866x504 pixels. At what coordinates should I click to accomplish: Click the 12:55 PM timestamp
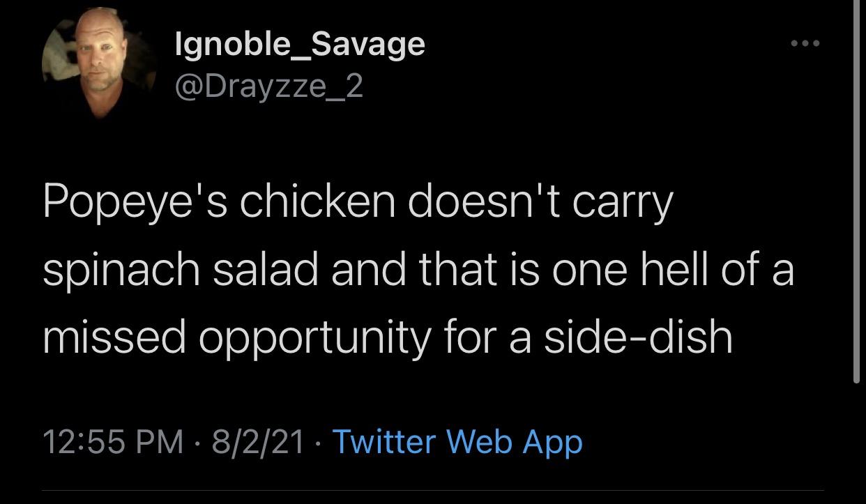click(113, 441)
